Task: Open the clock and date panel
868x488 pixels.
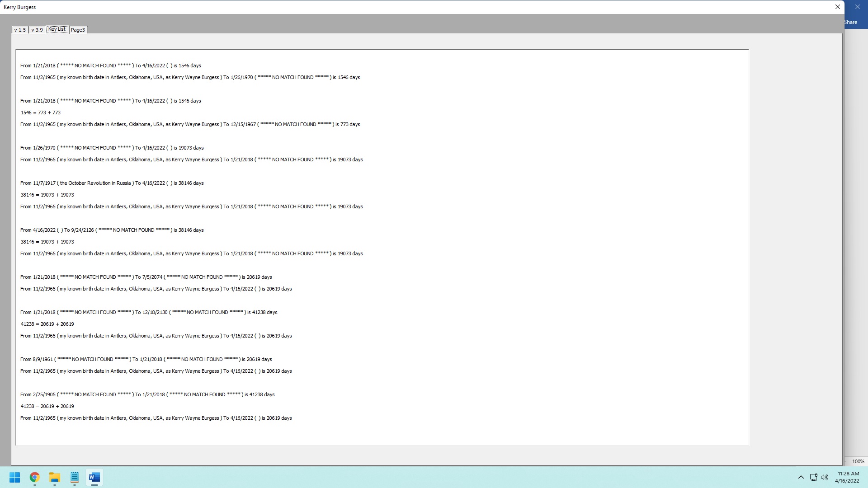Action: click(x=848, y=477)
